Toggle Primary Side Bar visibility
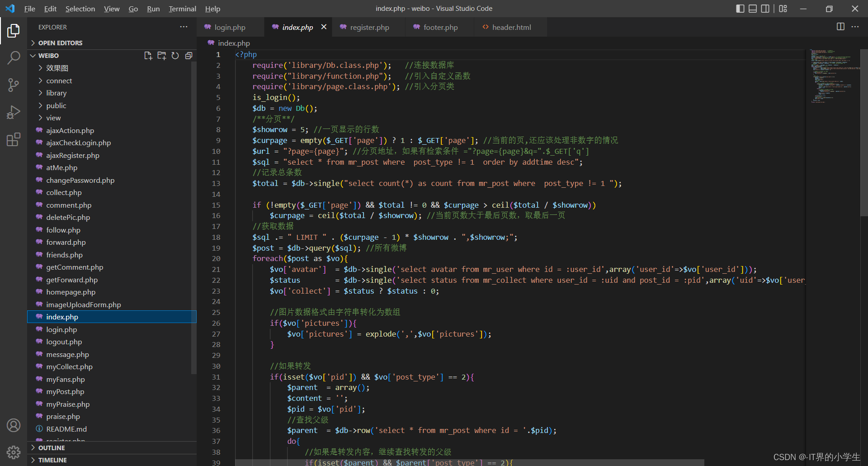 click(740, 9)
